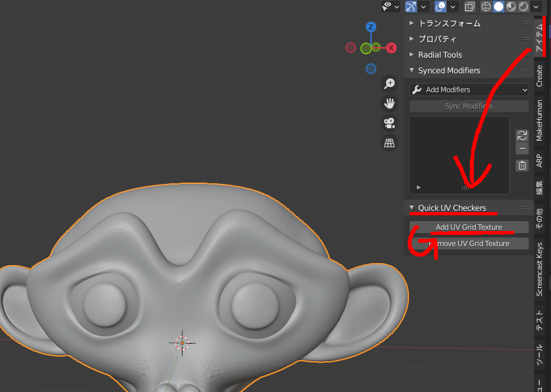The image size is (551, 392).
Task: Switch to camera view using the camera icon
Action: (x=389, y=123)
